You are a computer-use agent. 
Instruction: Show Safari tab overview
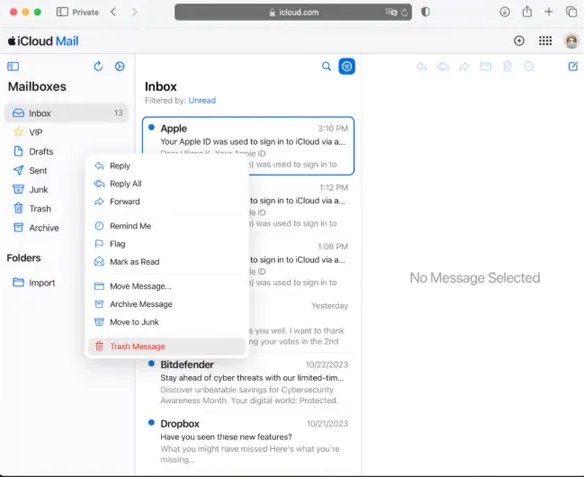(572, 12)
